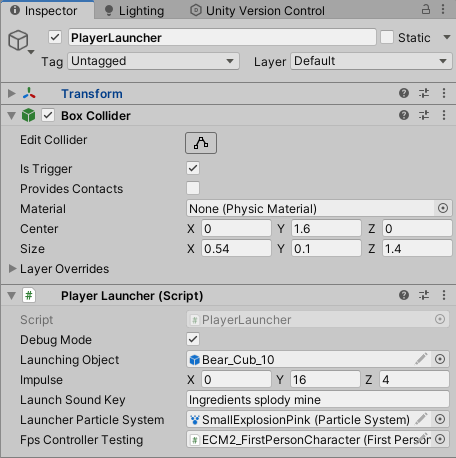The height and width of the screenshot is (458, 456).
Task: Click the Bear_Cub_10 prefab cube icon
Action: 194,360
